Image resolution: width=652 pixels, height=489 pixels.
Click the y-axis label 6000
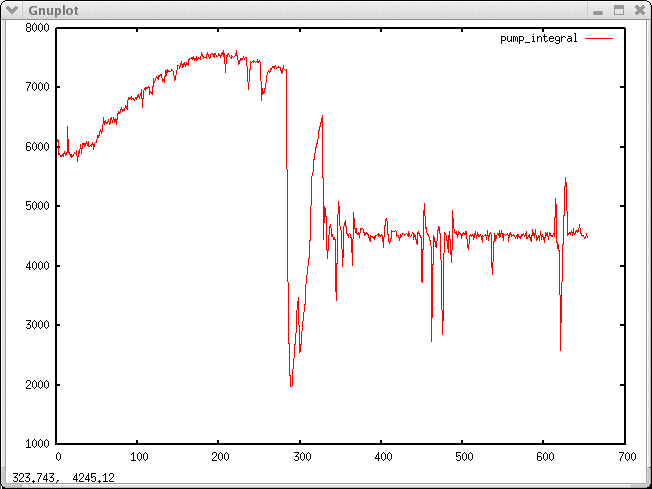click(x=37, y=147)
